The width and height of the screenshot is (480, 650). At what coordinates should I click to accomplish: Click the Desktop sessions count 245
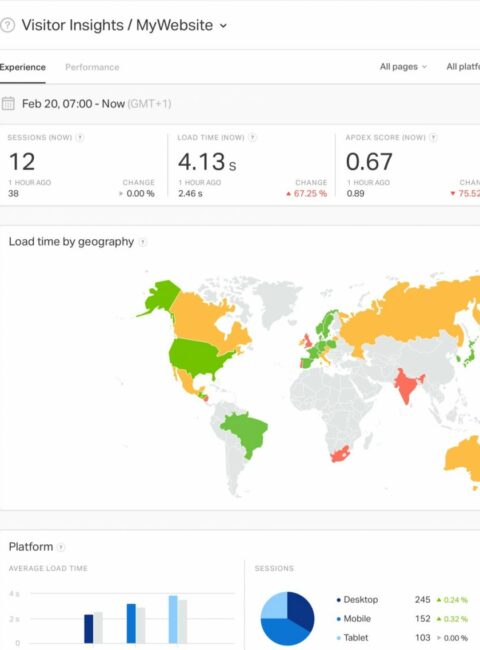coord(422,599)
